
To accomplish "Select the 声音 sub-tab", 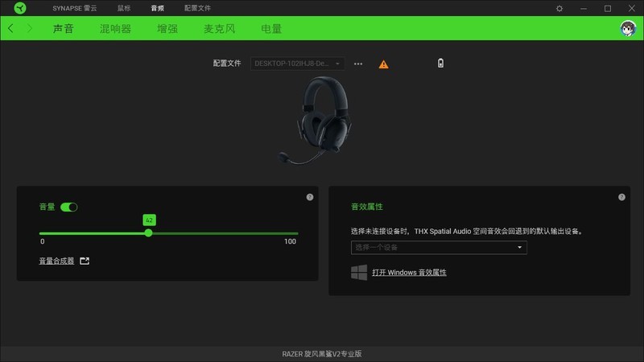I will click(x=64, y=29).
